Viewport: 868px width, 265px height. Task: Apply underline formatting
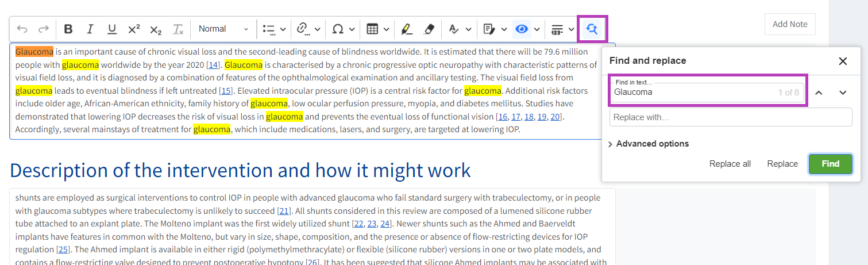coord(112,29)
